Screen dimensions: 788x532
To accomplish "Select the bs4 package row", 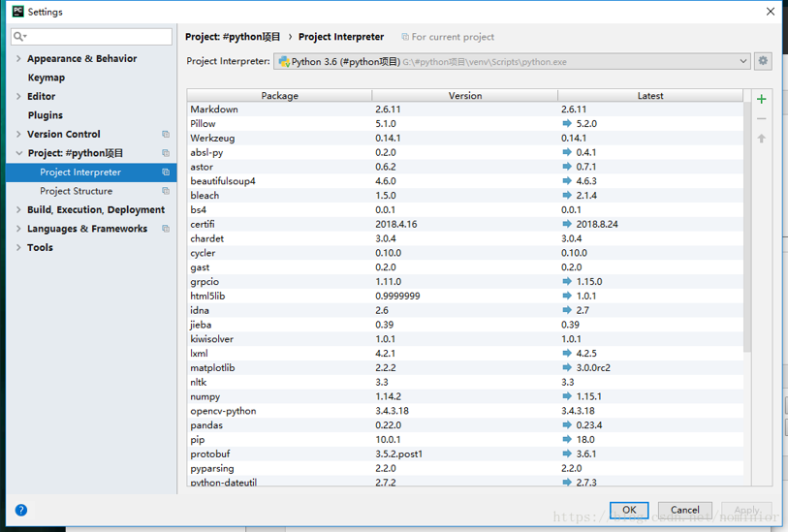I will (465, 209).
